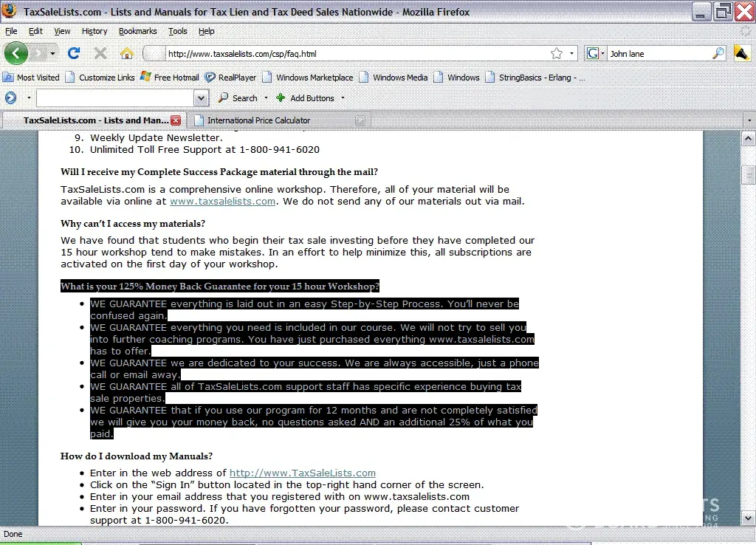Go to the Home page icon
The image size is (756, 545).
pos(127,53)
